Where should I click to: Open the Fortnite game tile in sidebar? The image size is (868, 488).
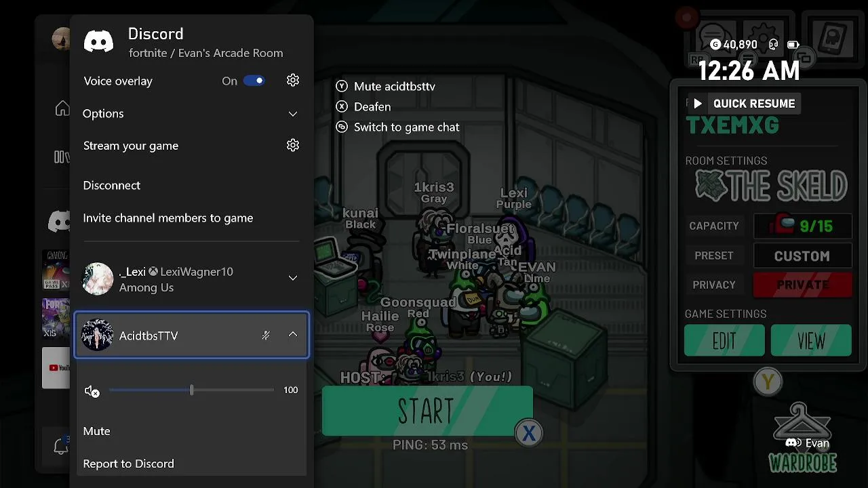pos(56,319)
